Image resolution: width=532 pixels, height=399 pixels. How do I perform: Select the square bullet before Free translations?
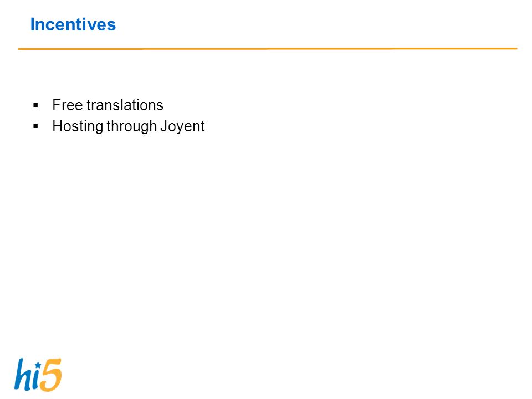tap(35, 105)
